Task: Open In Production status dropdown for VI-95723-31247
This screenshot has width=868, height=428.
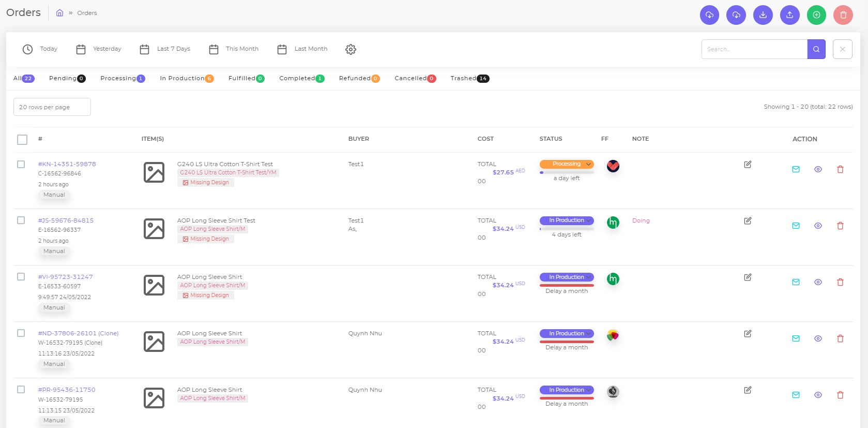Action: pos(567,277)
